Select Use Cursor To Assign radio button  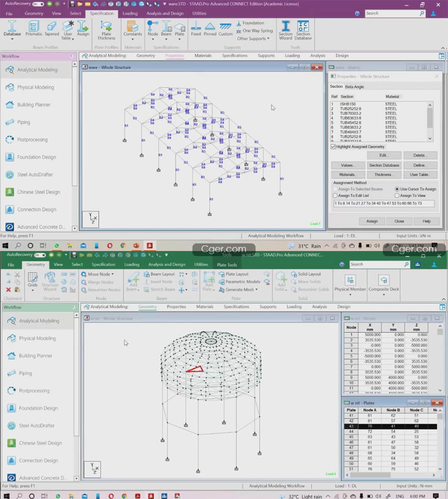[x=397, y=189]
